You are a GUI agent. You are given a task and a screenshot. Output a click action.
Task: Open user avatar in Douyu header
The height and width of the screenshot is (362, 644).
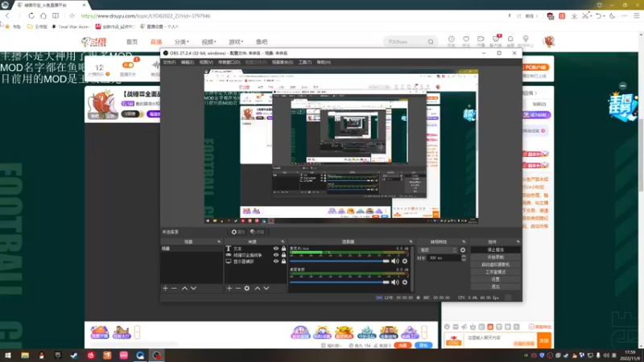pyautogui.click(x=549, y=42)
